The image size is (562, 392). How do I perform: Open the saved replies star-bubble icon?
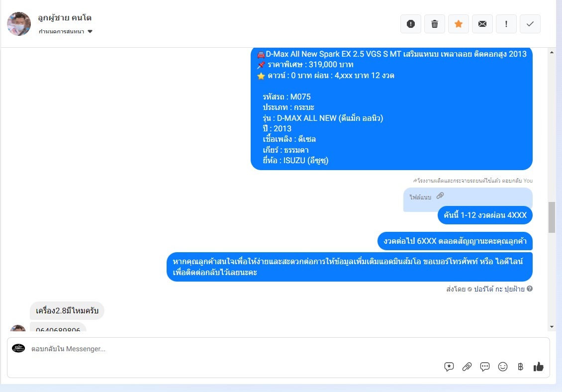449,367
